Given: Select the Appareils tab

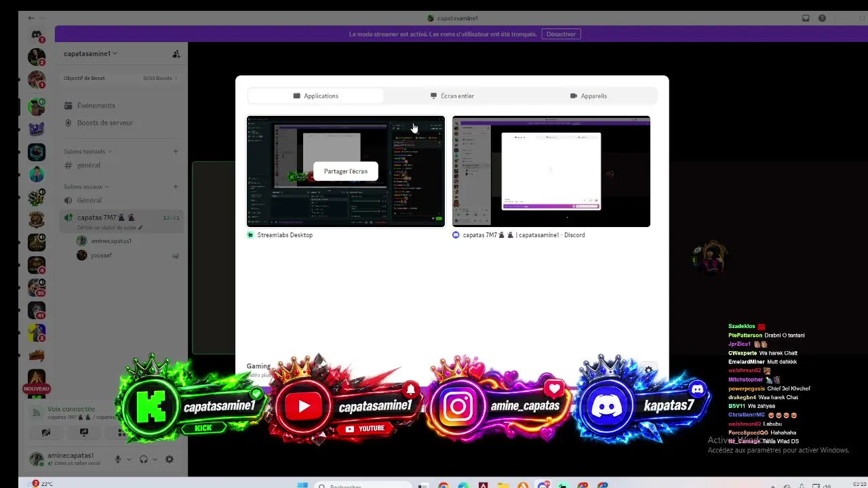Looking at the screenshot, I should [x=589, y=96].
